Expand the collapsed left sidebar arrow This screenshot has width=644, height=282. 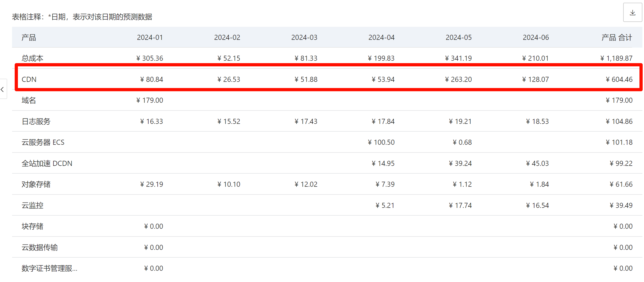[3, 89]
